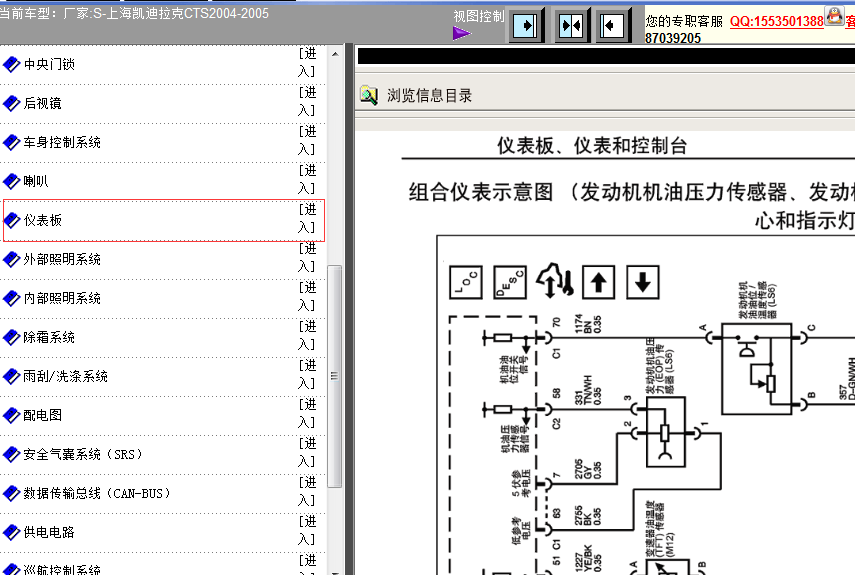Click the book icon beside 车身控制系统
Image resolution: width=855 pixels, height=575 pixels.
pyautogui.click(x=11, y=142)
